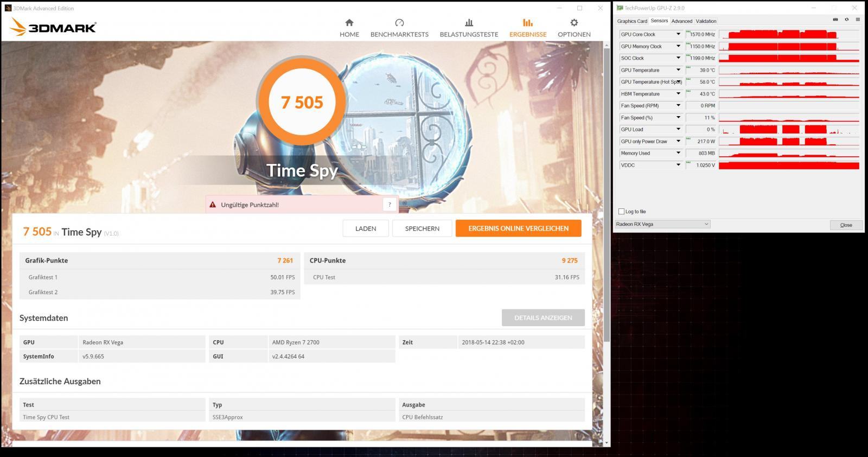
Task: Click the 1570.0 MHz core clock value
Action: coord(701,34)
